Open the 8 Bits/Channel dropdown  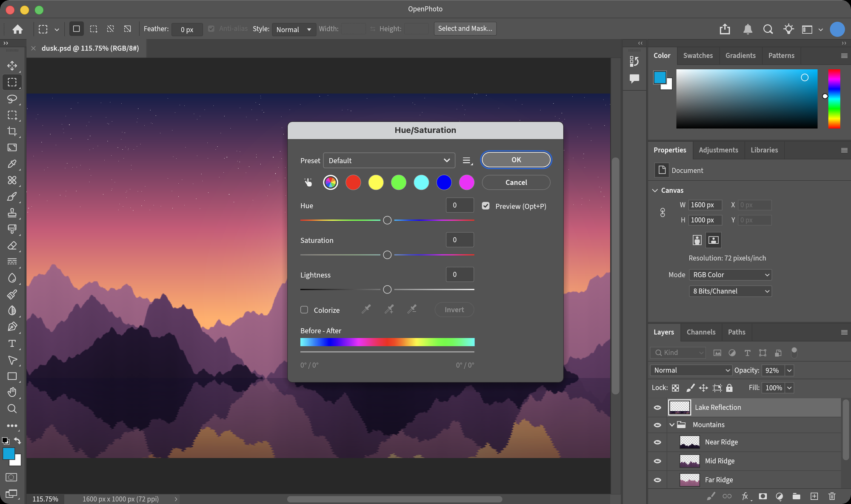point(730,291)
